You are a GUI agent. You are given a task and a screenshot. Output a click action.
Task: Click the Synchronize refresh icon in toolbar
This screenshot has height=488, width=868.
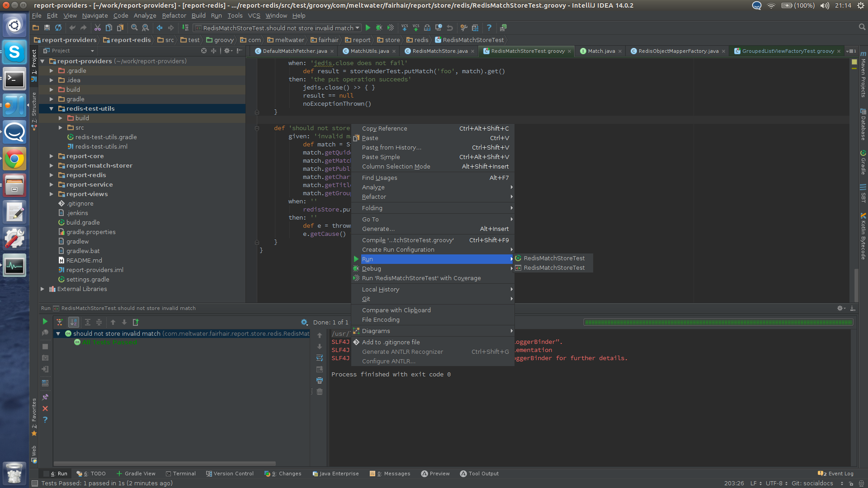[58, 28]
